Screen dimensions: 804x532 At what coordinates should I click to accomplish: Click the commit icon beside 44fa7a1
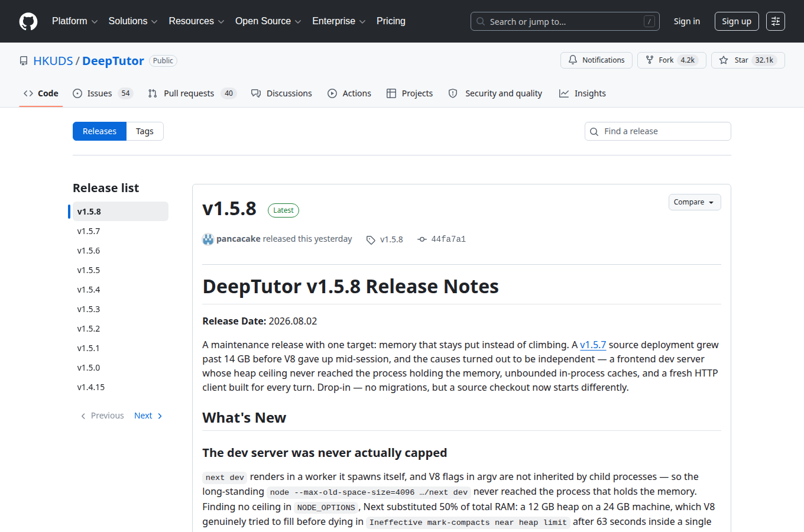422,239
